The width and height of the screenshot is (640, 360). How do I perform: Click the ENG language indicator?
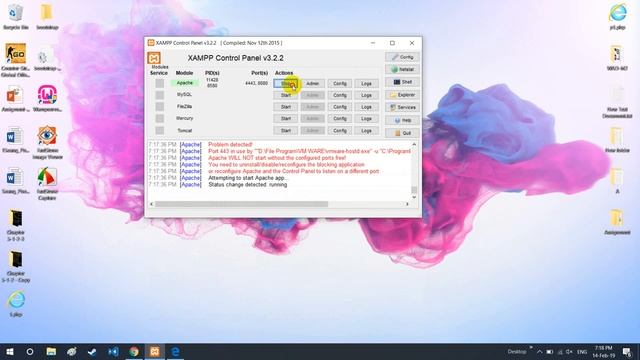pyautogui.click(x=582, y=352)
